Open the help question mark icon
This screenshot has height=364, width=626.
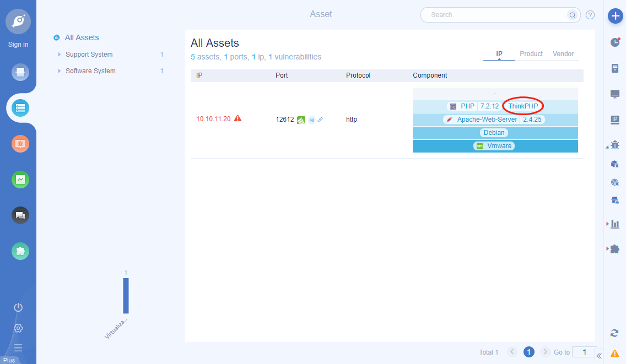[590, 15]
